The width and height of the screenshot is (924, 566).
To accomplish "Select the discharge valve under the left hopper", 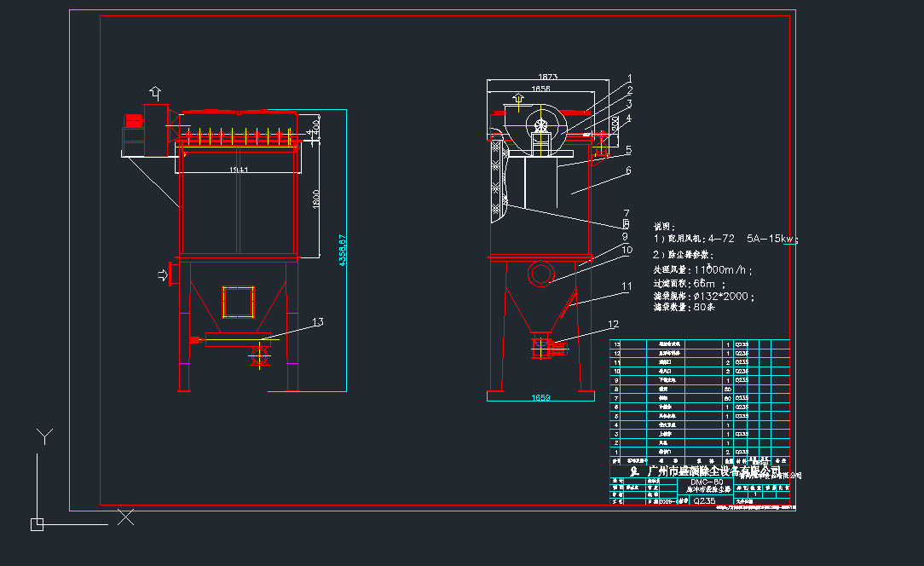I will (259, 356).
